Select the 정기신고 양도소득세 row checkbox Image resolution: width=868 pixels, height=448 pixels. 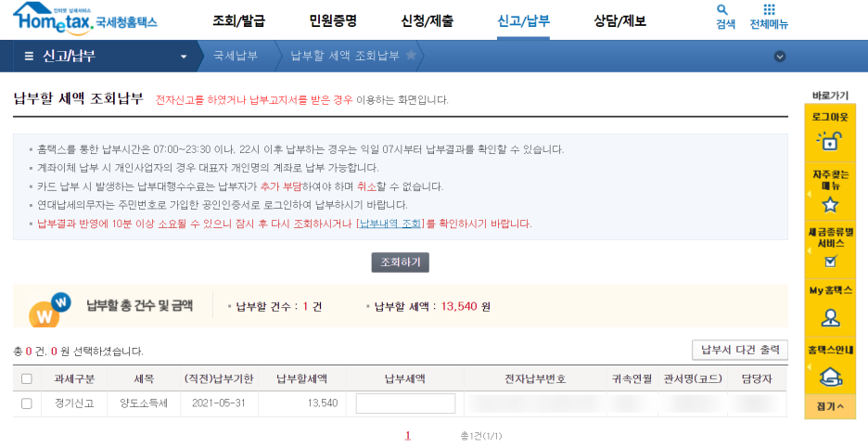point(27,403)
